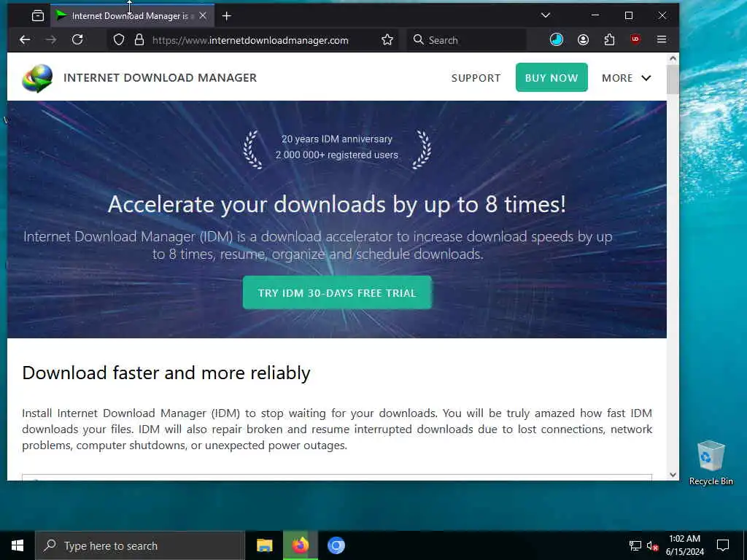Launch Chromium from the taskbar
The image size is (747, 560).
[x=336, y=545]
